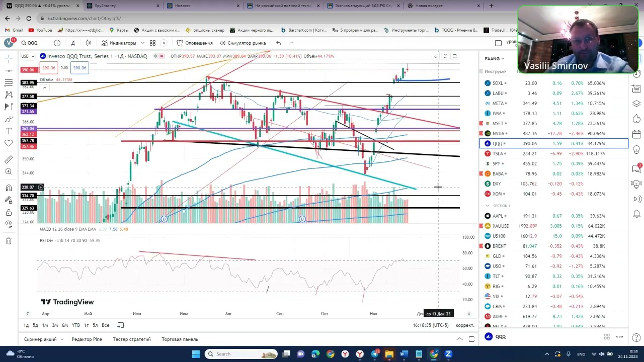Open the Д timeframe interval selector
The image size is (644, 362).
(x=73, y=43)
